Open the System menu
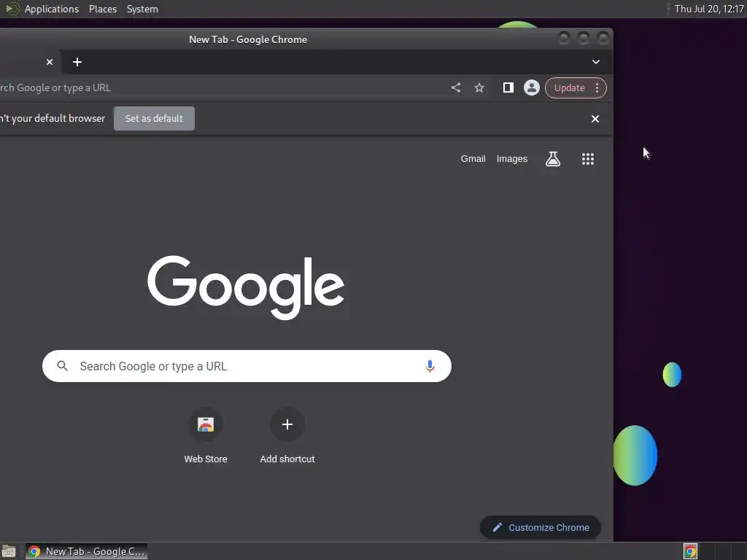This screenshot has width=747, height=560. point(142,9)
